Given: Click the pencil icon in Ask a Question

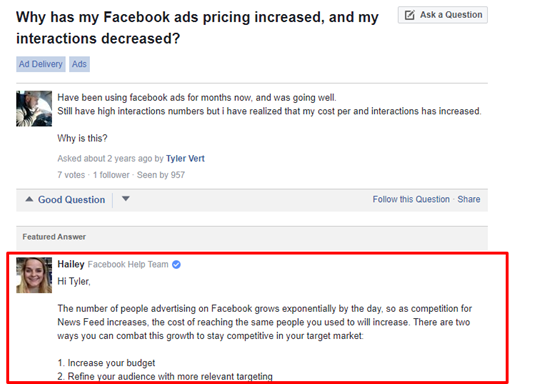Looking at the screenshot, I should [410, 15].
